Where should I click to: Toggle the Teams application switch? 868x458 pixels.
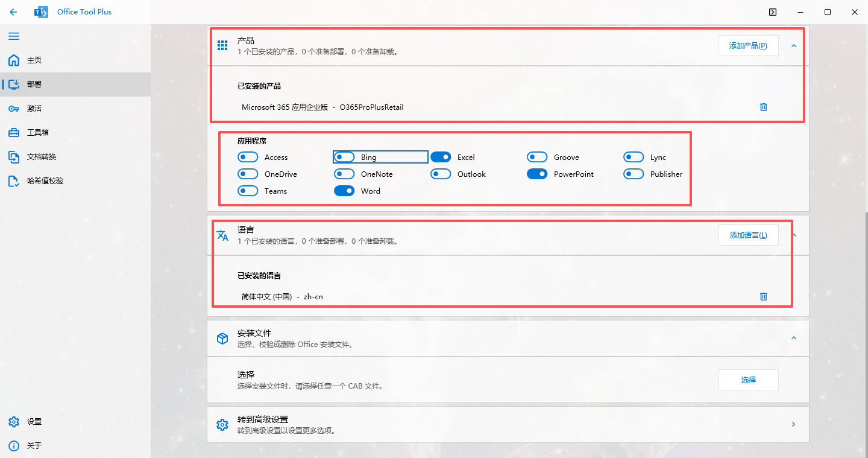(248, 191)
